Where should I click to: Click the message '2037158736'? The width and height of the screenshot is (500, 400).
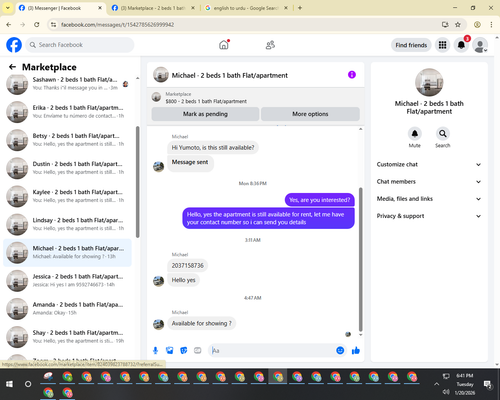click(187, 265)
